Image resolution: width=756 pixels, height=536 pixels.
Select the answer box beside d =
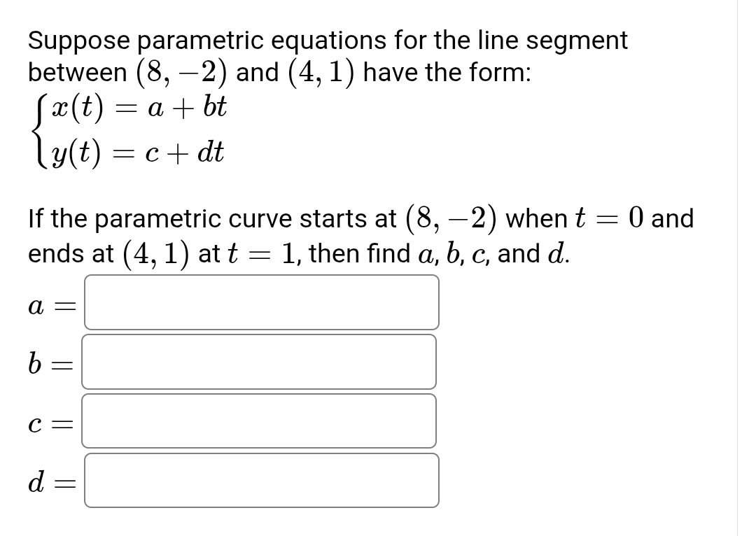[261, 480]
